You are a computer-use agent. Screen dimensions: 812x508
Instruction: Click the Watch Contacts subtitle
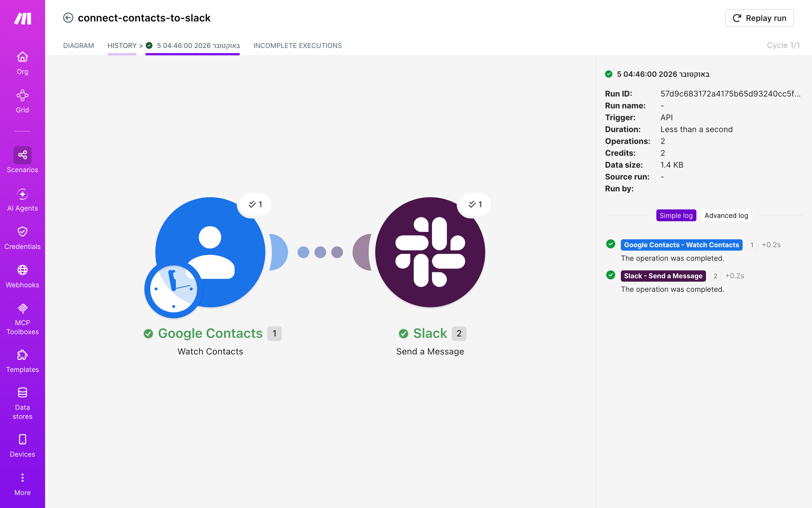[x=210, y=351]
